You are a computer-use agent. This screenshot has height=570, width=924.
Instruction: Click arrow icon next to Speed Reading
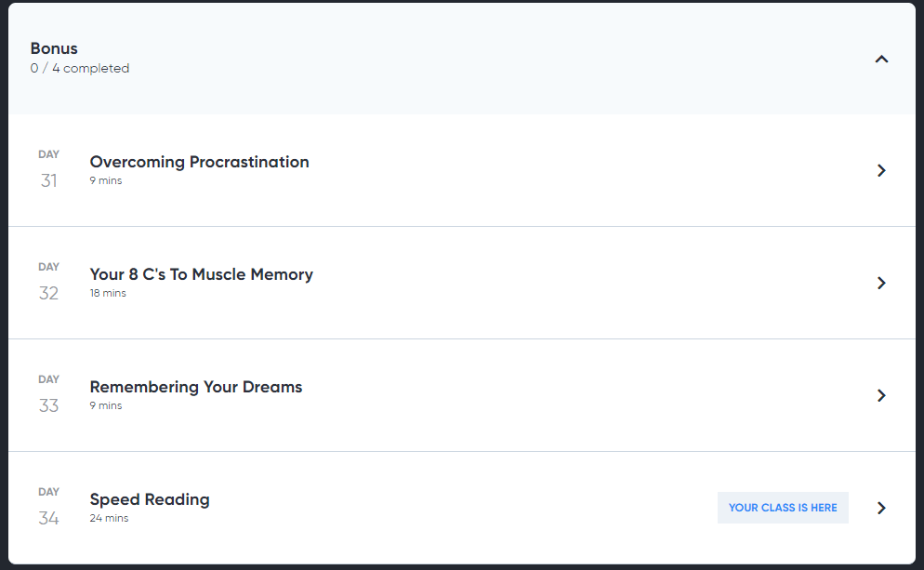coord(881,508)
